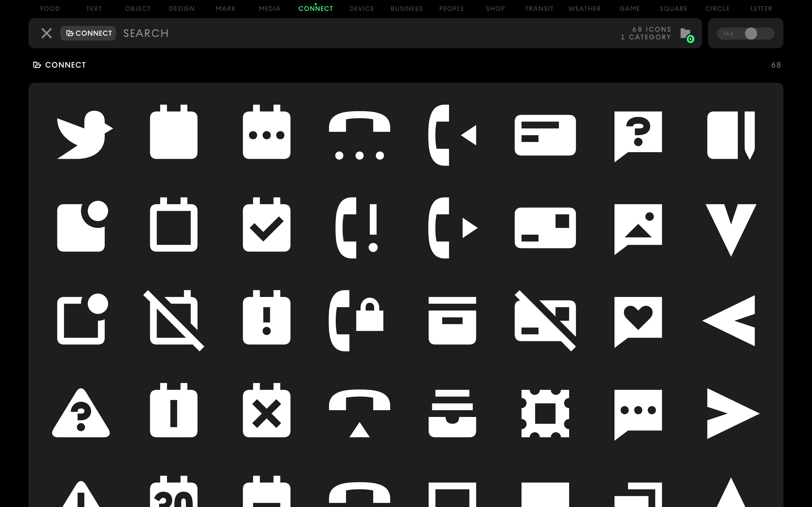812x507 pixels.
Task: Pick the question mark speech bubble icon
Action: click(638, 135)
